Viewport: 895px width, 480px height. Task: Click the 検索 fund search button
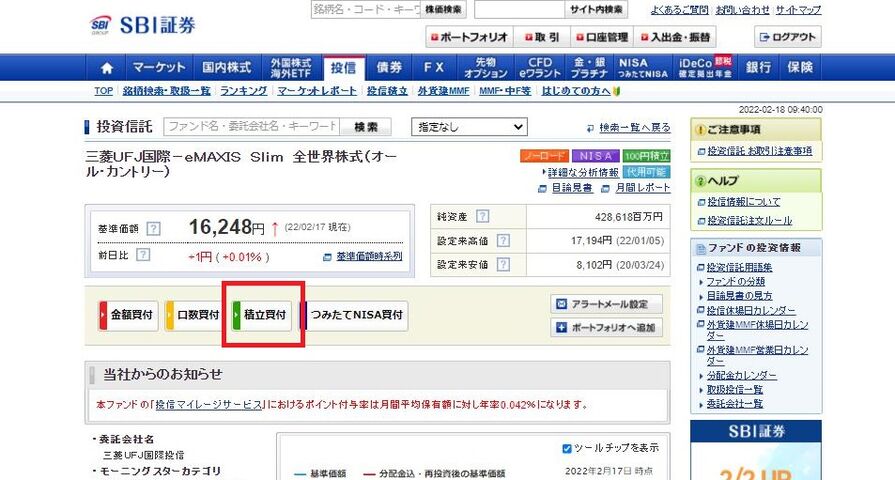(366, 127)
